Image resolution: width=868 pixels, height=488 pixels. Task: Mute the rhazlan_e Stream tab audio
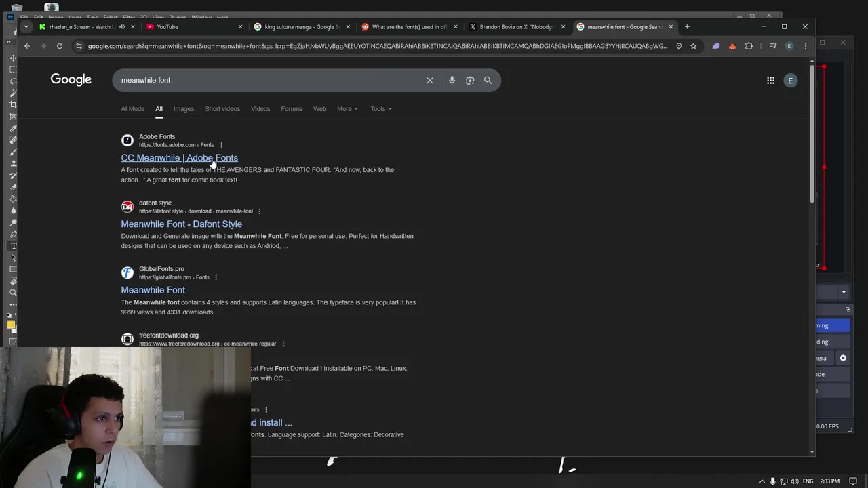point(122,27)
